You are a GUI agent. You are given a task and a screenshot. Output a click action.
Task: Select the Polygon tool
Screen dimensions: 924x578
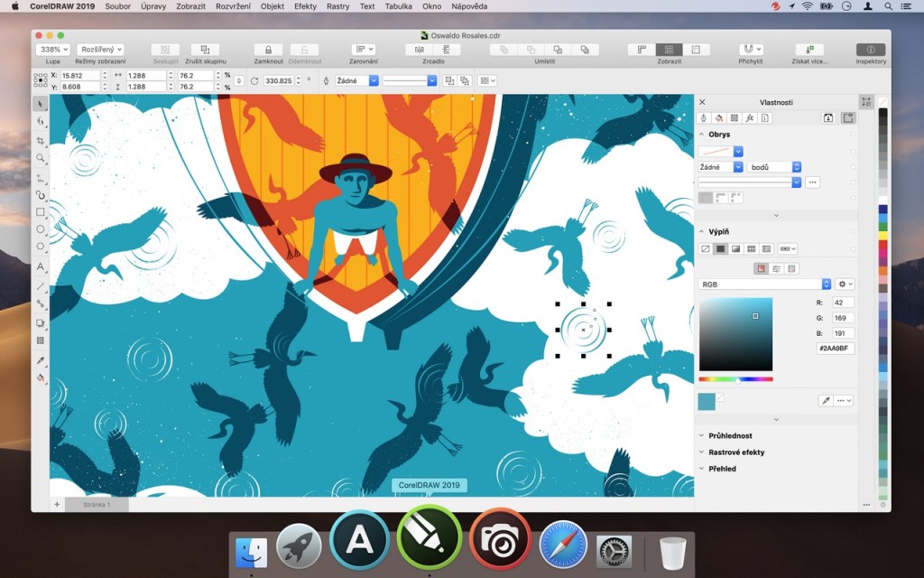click(x=40, y=247)
